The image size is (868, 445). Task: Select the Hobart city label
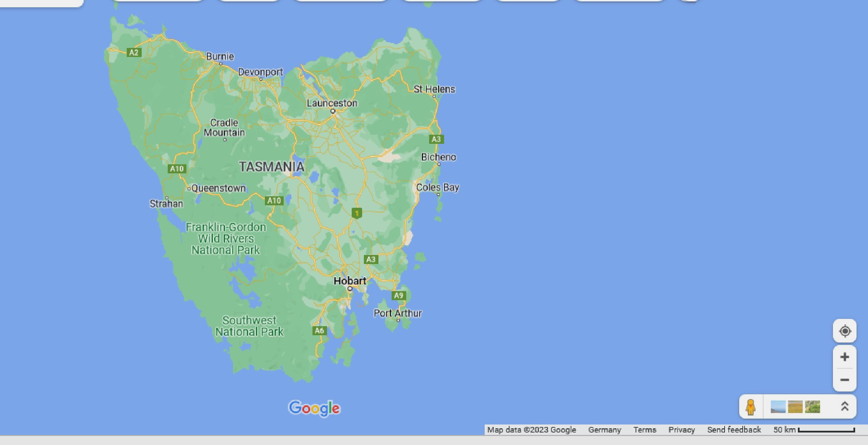click(350, 281)
